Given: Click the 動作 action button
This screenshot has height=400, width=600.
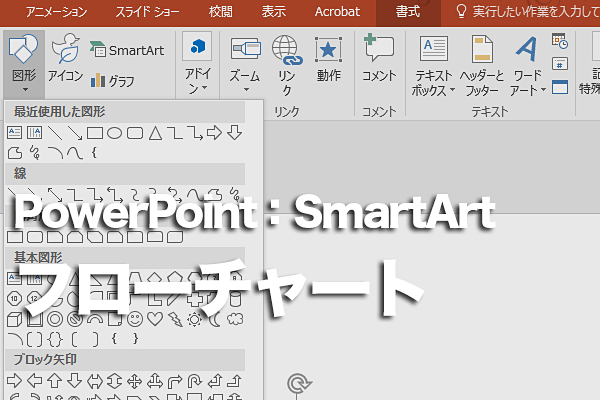Looking at the screenshot, I should [328, 59].
